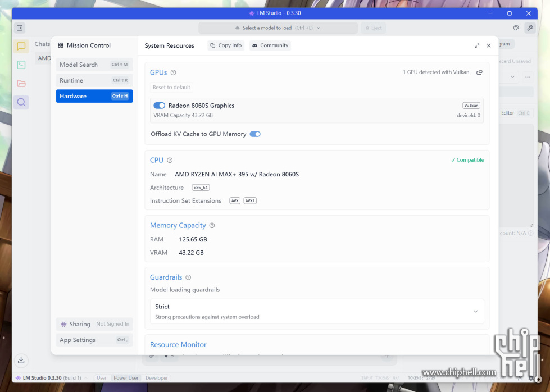
Task: Select the Runtime menu item
Action: (x=94, y=80)
